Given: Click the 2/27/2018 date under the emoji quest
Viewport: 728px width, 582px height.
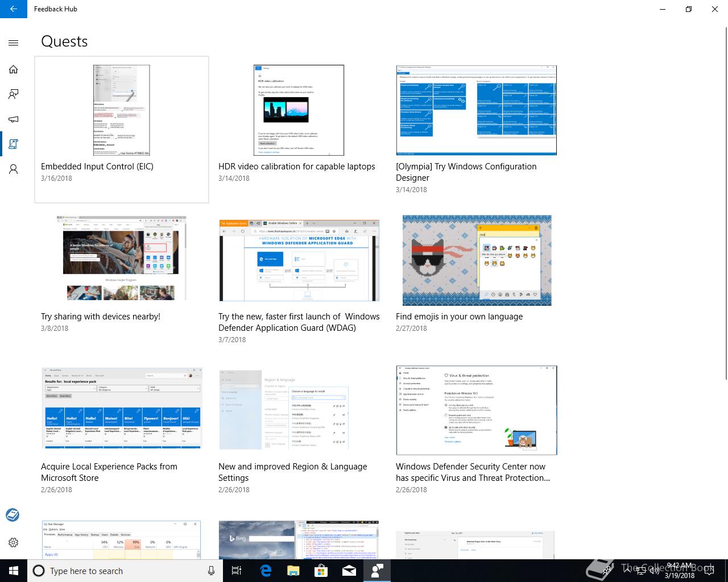Looking at the screenshot, I should point(411,328).
